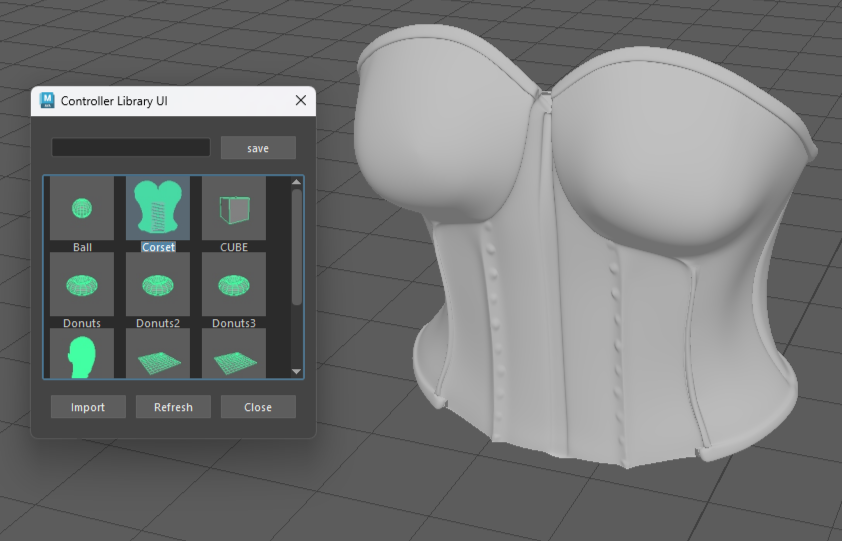842x541 pixels.
Task: Click the Ball label text
Action: (x=82, y=247)
